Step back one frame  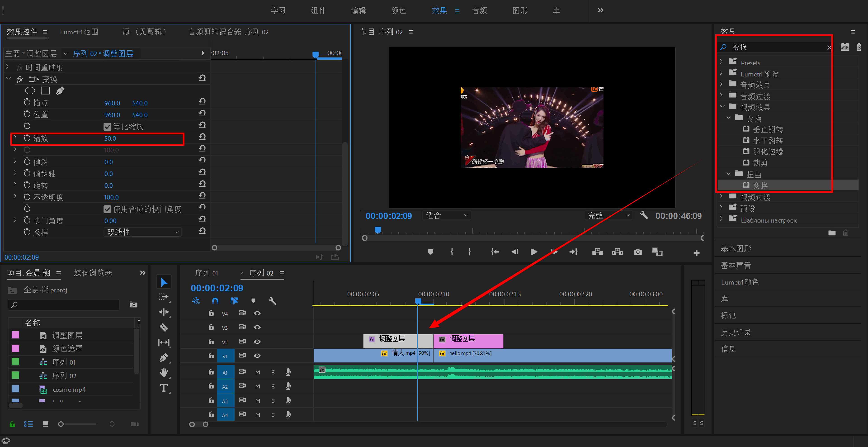pos(514,252)
